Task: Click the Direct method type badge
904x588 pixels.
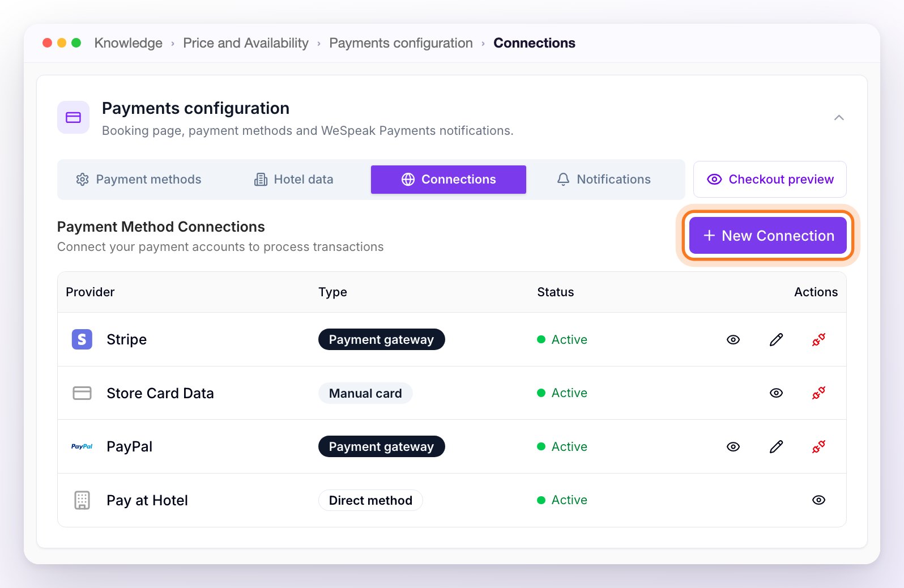Action: (370, 500)
